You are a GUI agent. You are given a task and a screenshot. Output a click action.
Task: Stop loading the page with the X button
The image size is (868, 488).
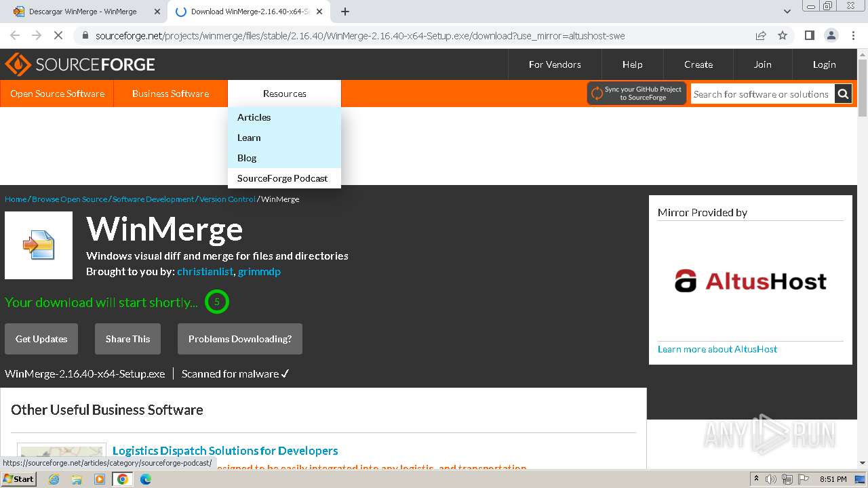click(57, 35)
